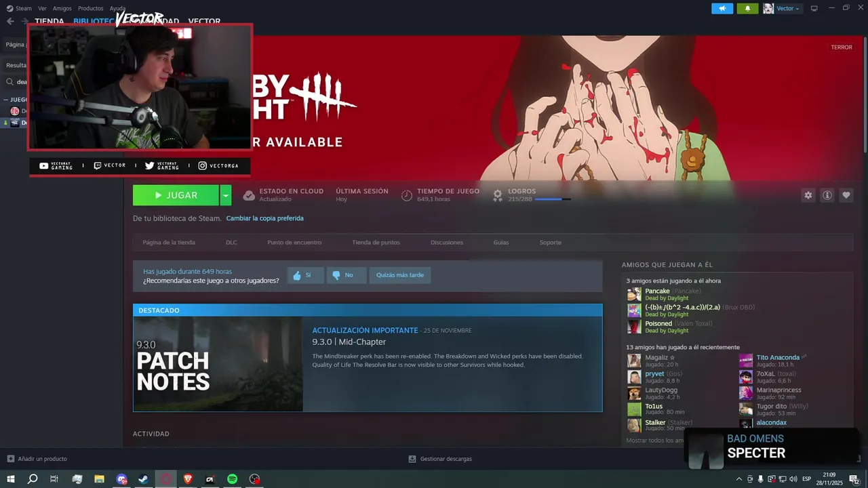The width and height of the screenshot is (868, 488).
Task: Open Magaliz friend entry
Action: (x=660, y=357)
